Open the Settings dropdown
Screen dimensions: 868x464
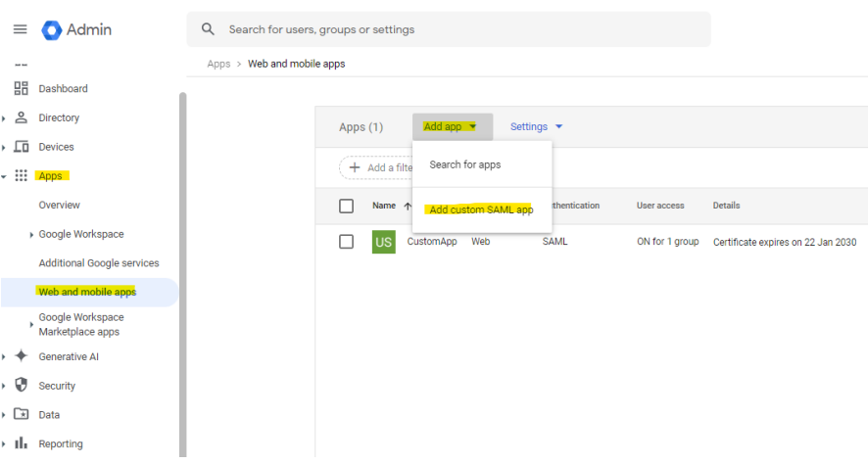[536, 126]
